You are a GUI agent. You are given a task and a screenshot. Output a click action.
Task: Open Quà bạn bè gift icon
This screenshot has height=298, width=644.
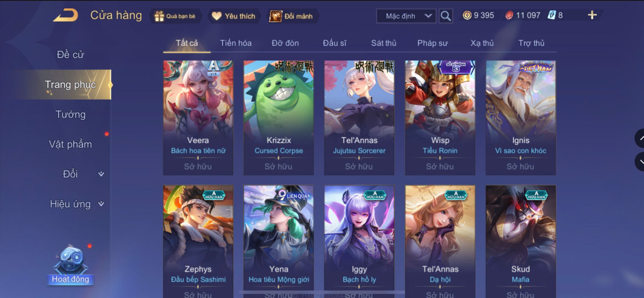[x=159, y=16]
